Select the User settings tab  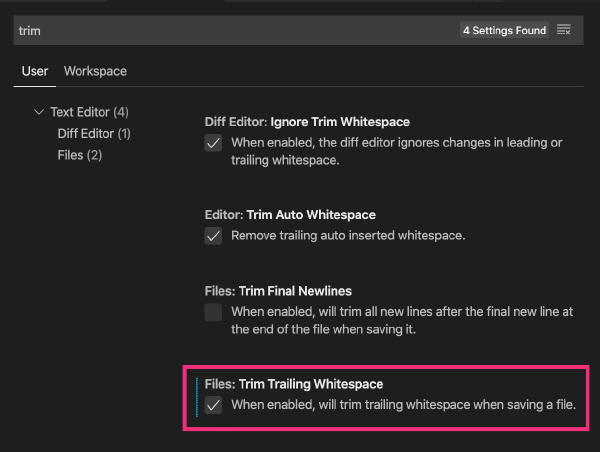35,71
